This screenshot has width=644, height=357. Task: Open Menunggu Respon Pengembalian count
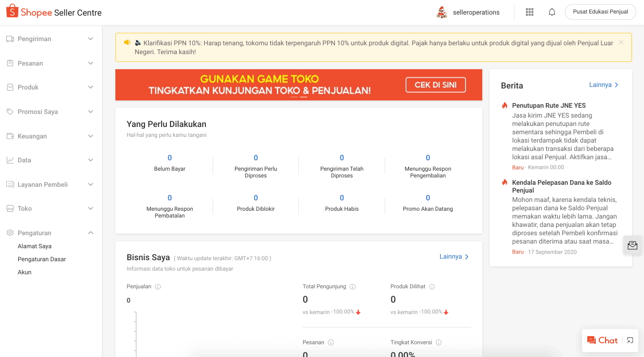(428, 158)
